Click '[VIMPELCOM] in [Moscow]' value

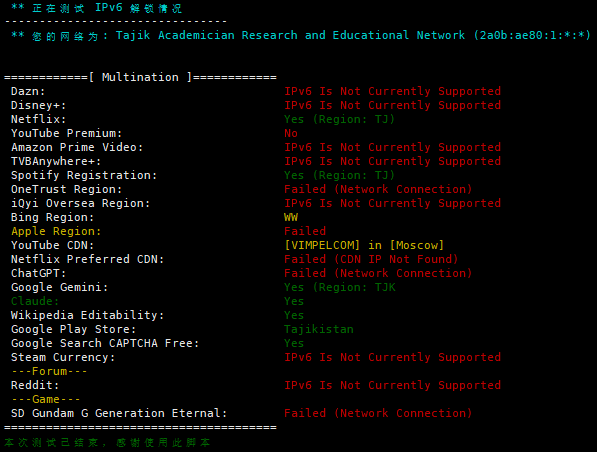click(364, 245)
